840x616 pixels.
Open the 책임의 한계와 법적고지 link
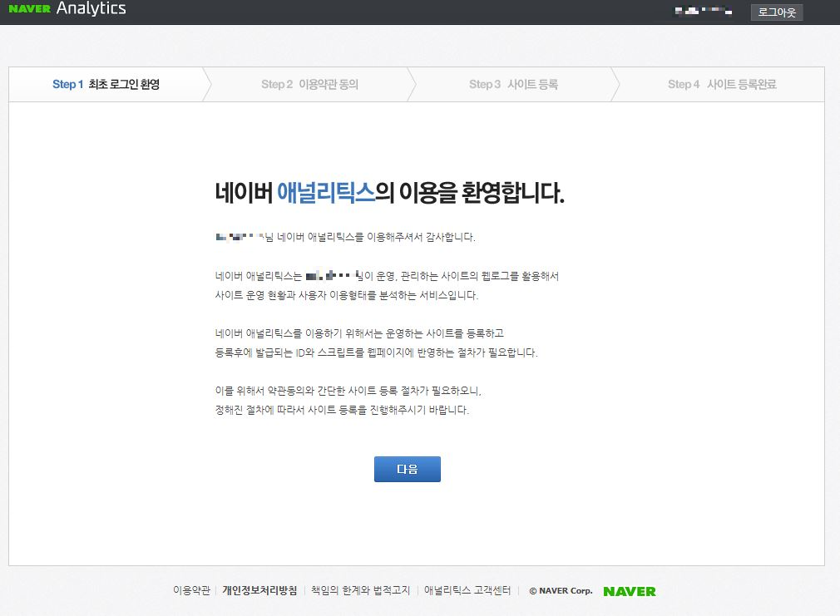[x=360, y=590]
